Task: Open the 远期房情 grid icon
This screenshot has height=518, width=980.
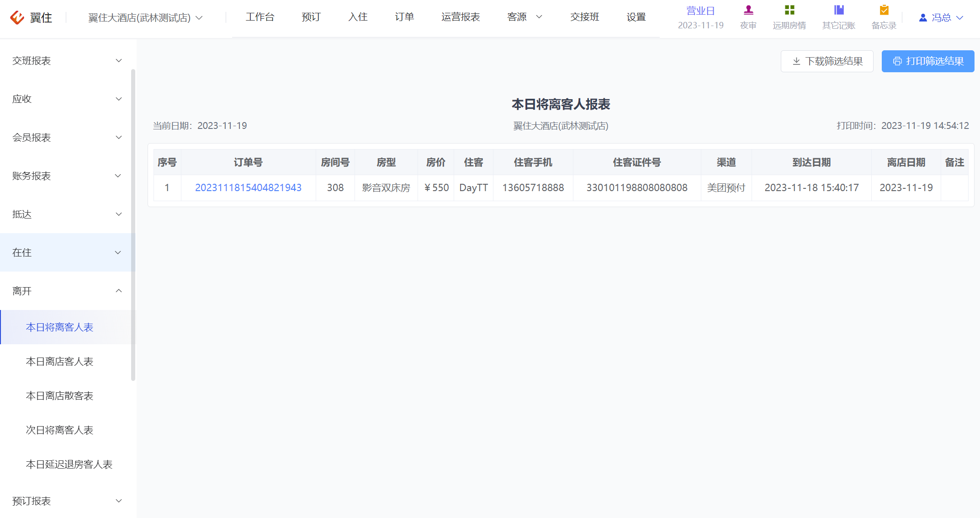Action: point(789,10)
